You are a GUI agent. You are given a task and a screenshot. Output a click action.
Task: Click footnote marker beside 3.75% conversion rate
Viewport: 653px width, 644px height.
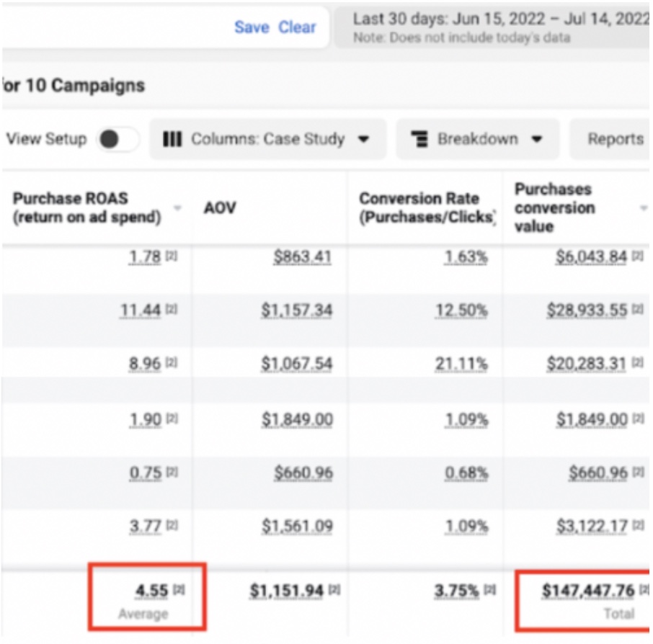coord(489,591)
